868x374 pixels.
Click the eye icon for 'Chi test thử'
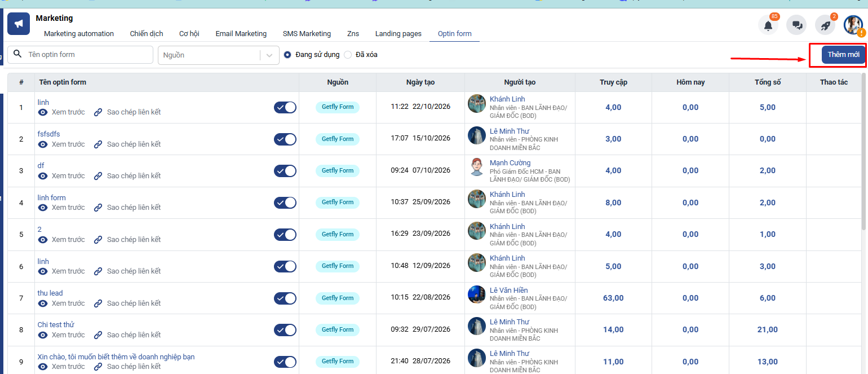42,335
